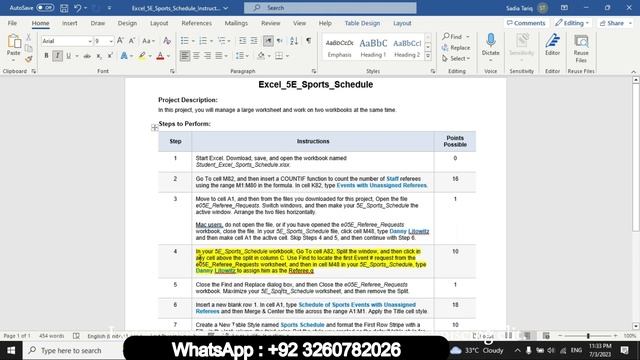Click the Center alignment icon
Image resolution: width=640 pixels, height=360 pixels.
[x=196, y=56]
